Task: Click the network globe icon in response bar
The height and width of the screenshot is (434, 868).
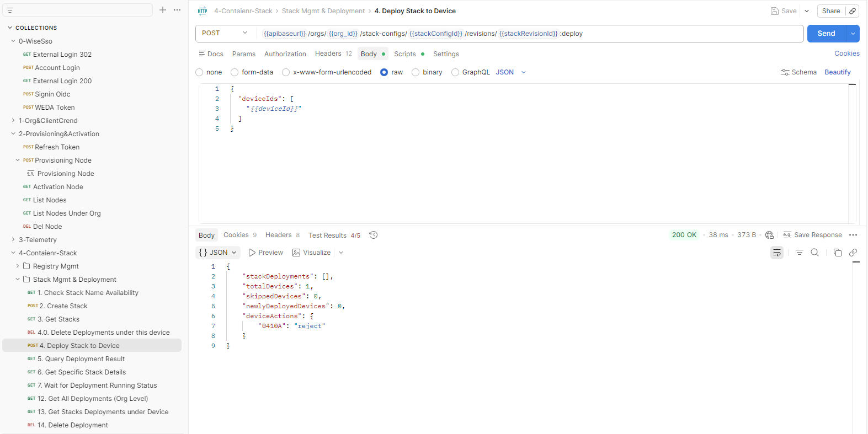Action: point(770,235)
